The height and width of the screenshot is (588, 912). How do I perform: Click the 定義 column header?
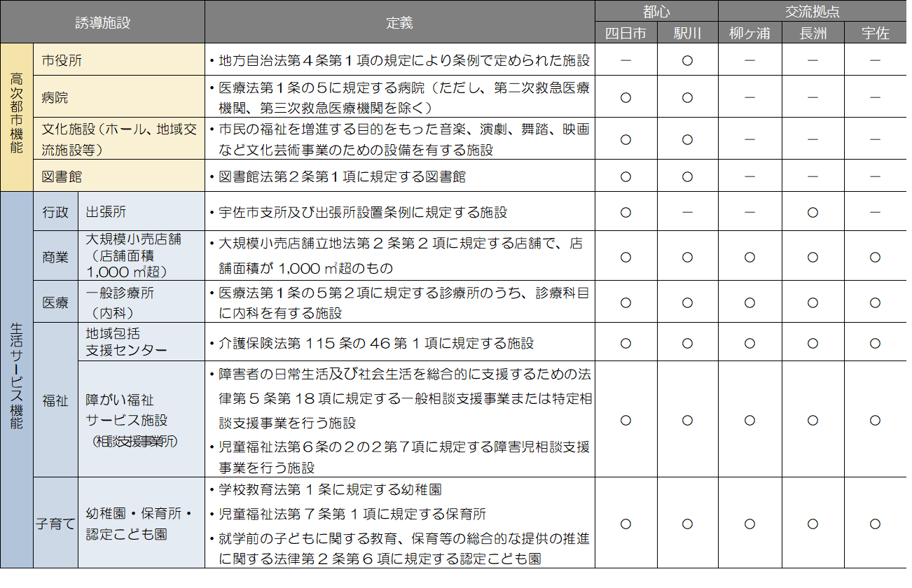tap(400, 22)
